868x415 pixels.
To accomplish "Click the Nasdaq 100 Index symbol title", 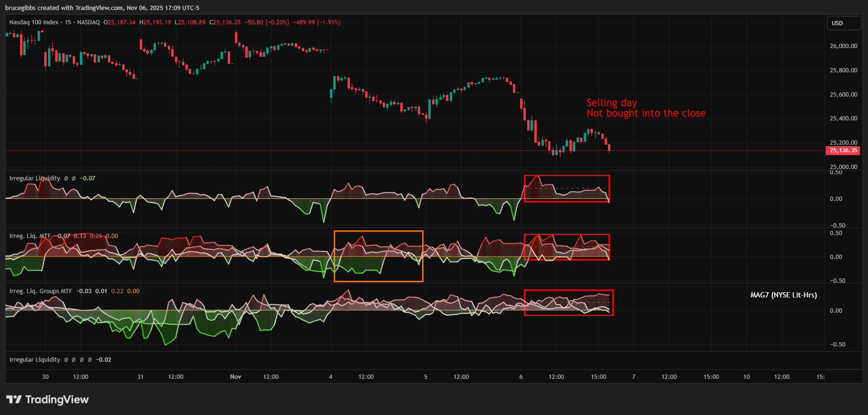I will click(34, 22).
